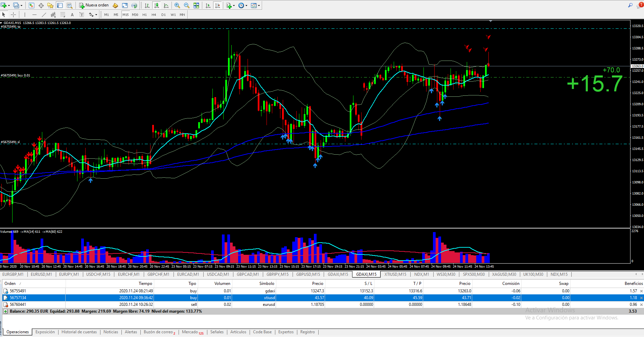Tile chart windows

[196, 5]
